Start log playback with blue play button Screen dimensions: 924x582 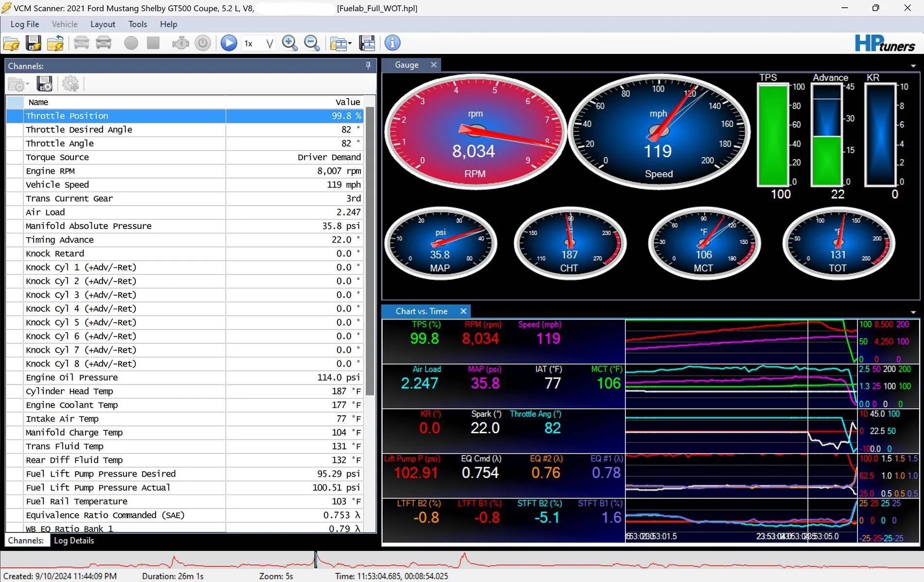tap(229, 43)
